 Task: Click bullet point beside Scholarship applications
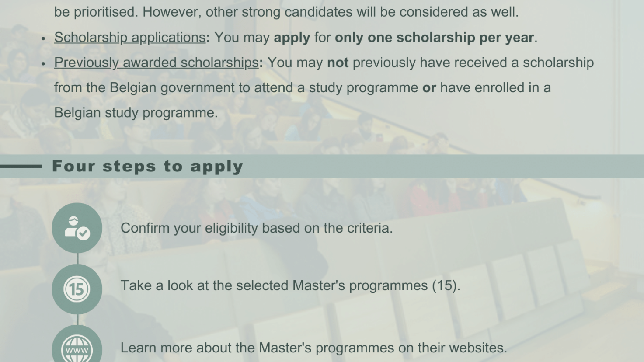click(43, 38)
